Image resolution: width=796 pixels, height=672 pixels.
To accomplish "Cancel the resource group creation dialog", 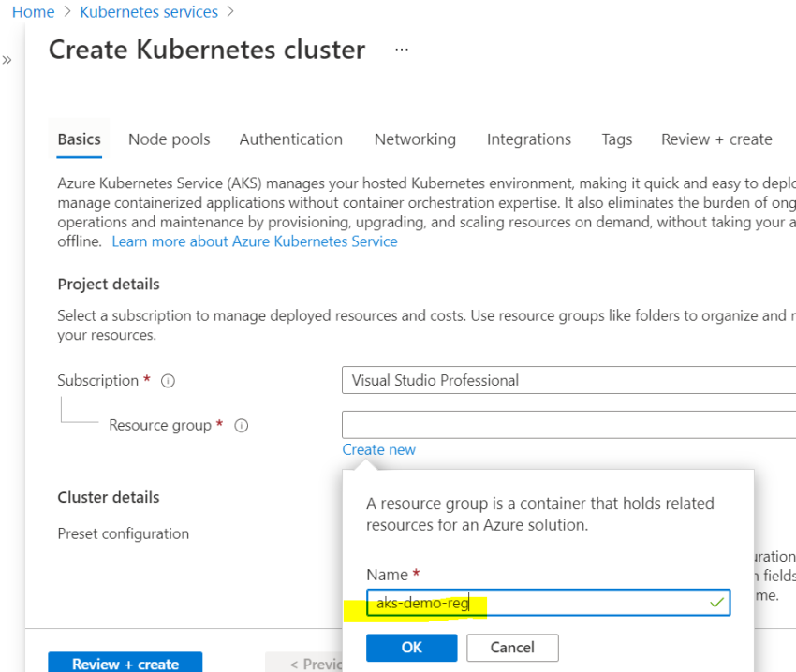I will (512, 647).
